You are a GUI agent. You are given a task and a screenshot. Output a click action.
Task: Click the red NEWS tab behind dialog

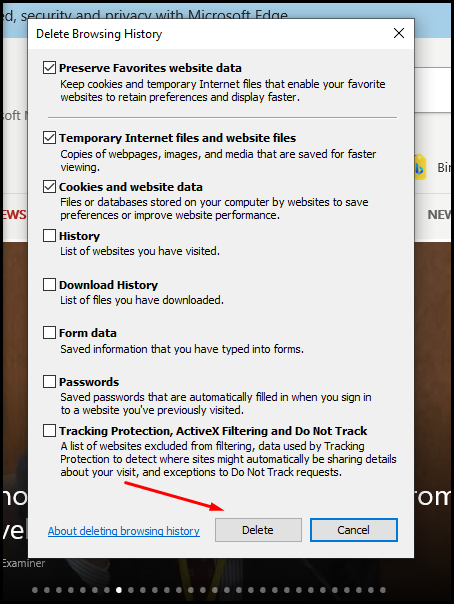[14, 215]
